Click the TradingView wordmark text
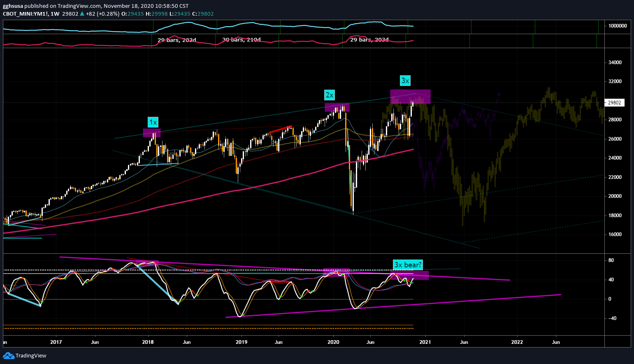This screenshot has width=634, height=364. [x=31, y=355]
